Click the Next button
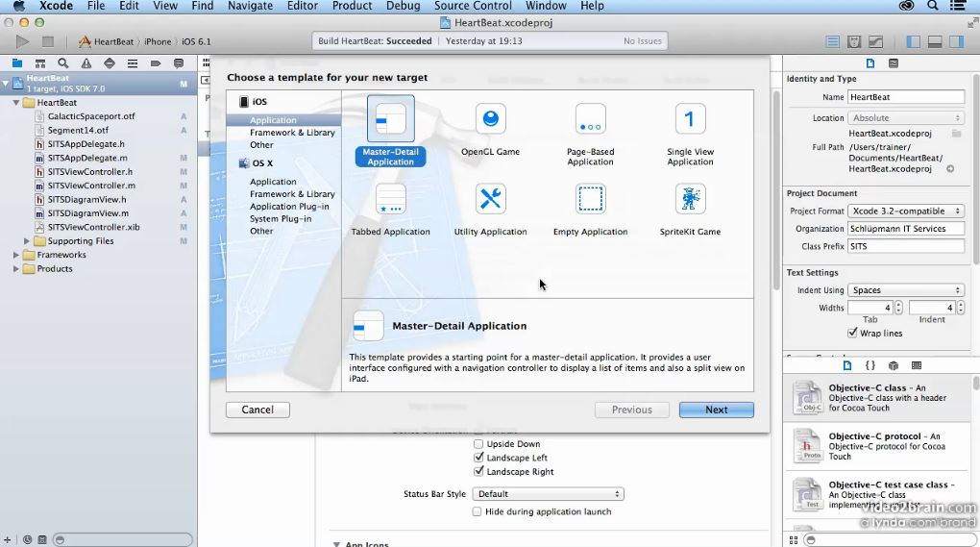 pos(716,410)
